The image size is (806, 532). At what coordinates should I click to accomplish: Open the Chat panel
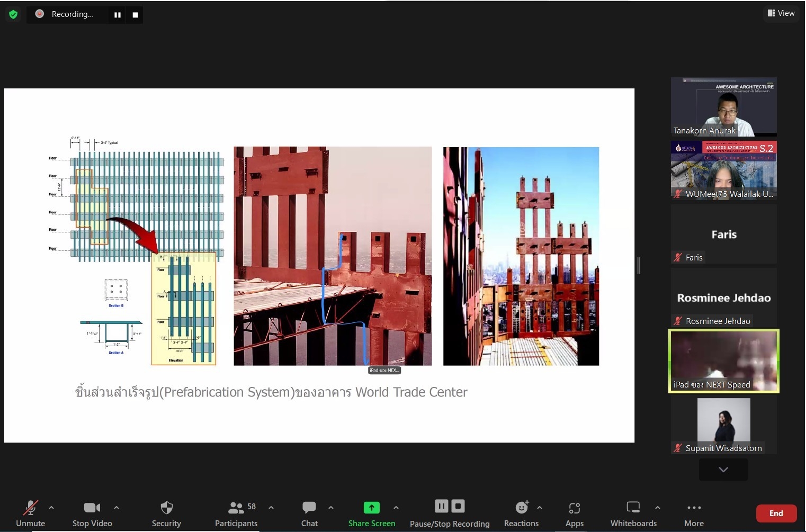click(309, 513)
